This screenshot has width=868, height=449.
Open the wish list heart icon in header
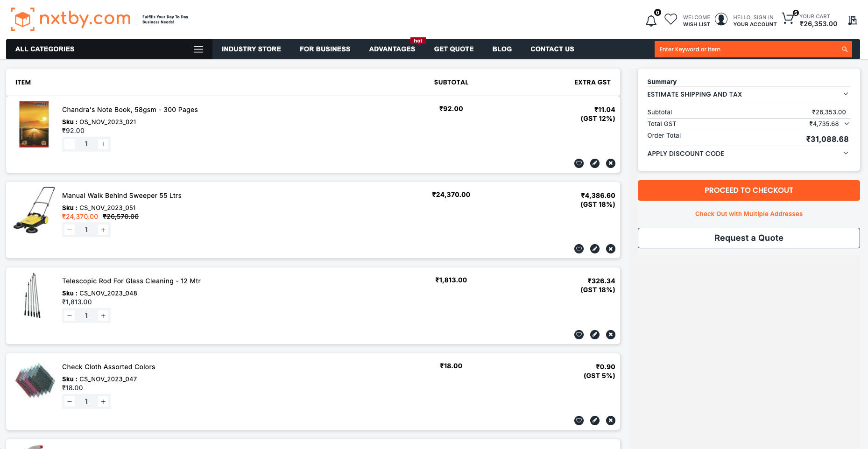point(671,19)
